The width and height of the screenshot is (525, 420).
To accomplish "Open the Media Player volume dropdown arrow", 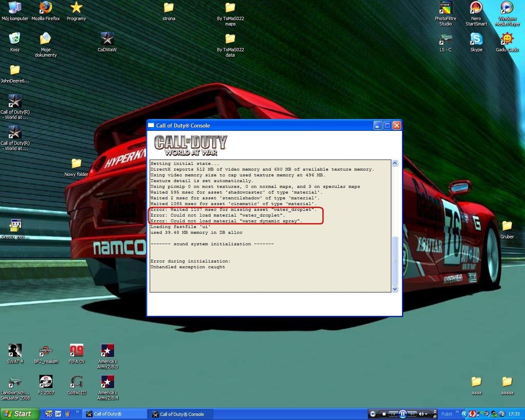I will [x=427, y=414].
